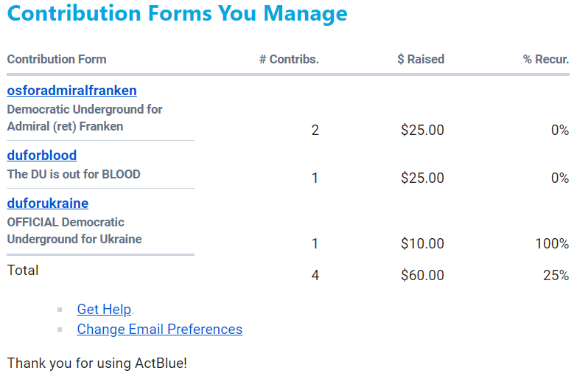Click the Contribution Form column header
588x376 pixels.
(x=57, y=60)
